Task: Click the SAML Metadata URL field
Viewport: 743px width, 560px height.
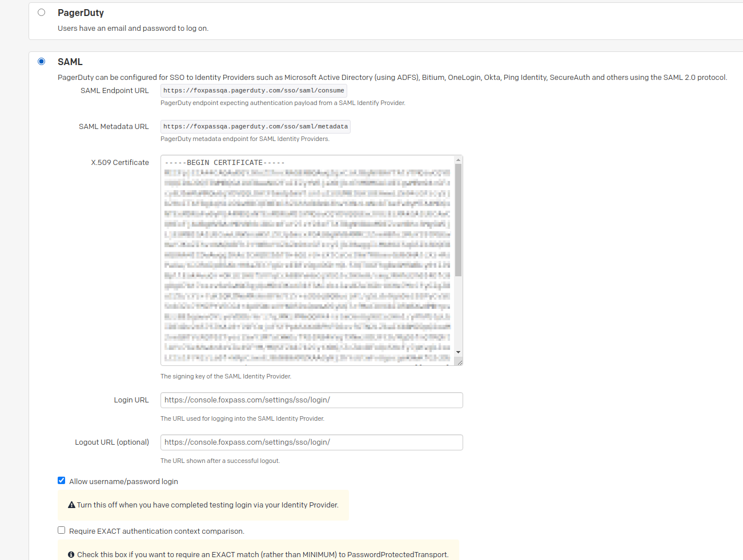Action: [255, 127]
